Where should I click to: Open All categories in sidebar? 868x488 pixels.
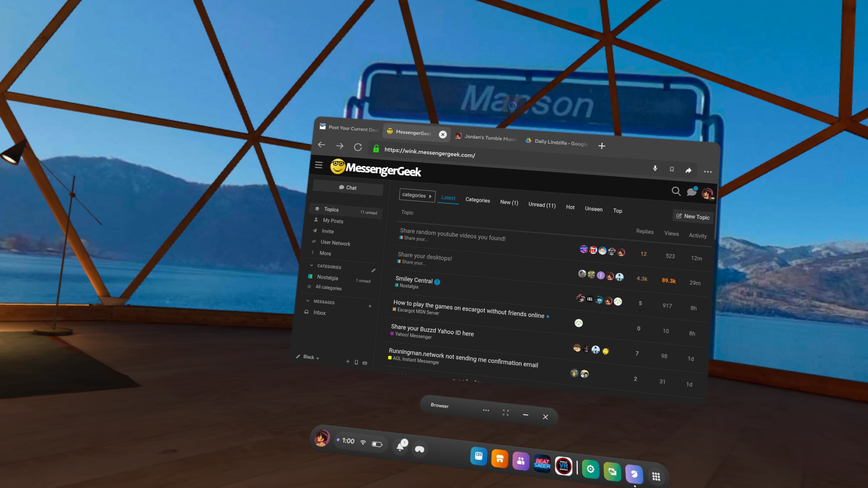tap(328, 288)
